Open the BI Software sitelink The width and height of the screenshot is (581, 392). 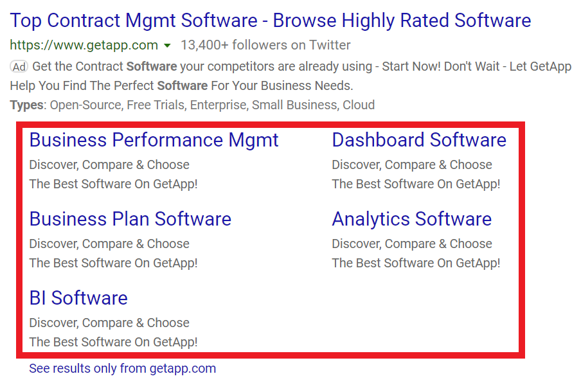coord(78,298)
